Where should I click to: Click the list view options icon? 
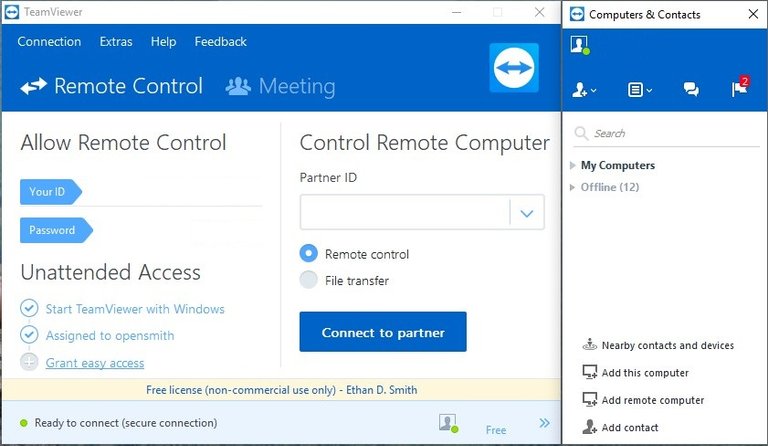(639, 90)
